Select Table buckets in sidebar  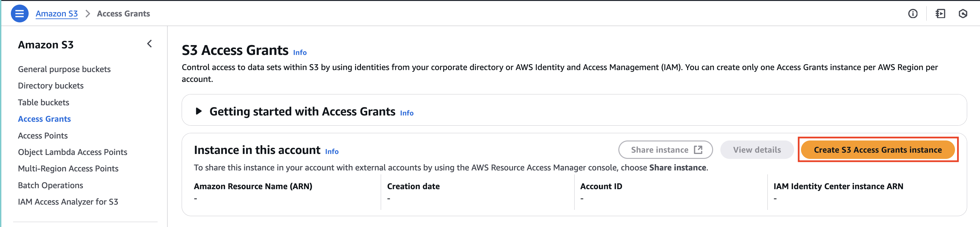click(43, 102)
